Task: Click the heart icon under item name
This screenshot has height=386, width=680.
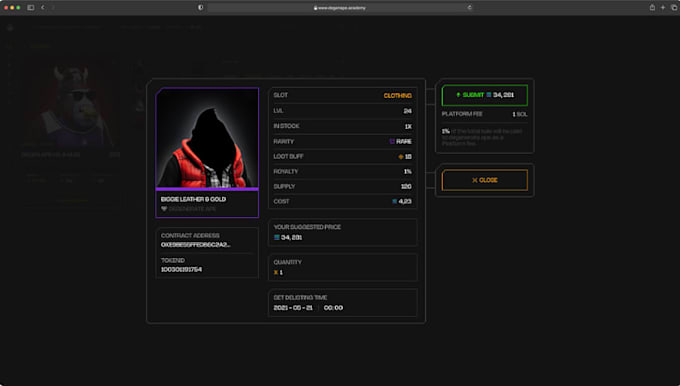Action: coord(164,209)
